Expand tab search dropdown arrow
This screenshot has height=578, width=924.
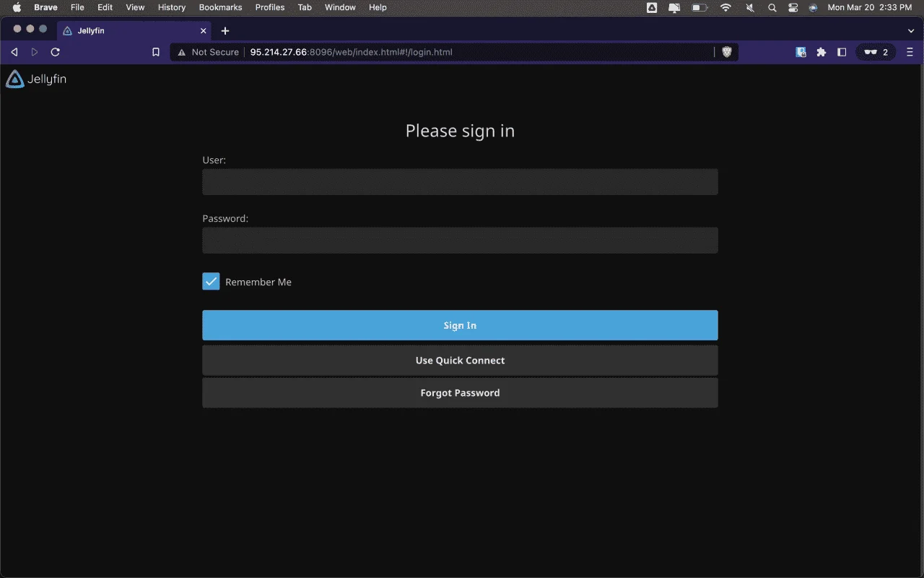(910, 31)
